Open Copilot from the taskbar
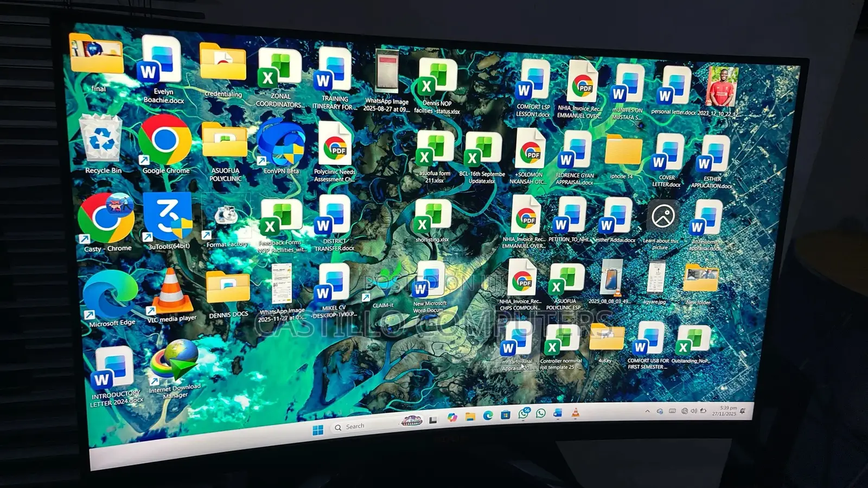 [452, 417]
